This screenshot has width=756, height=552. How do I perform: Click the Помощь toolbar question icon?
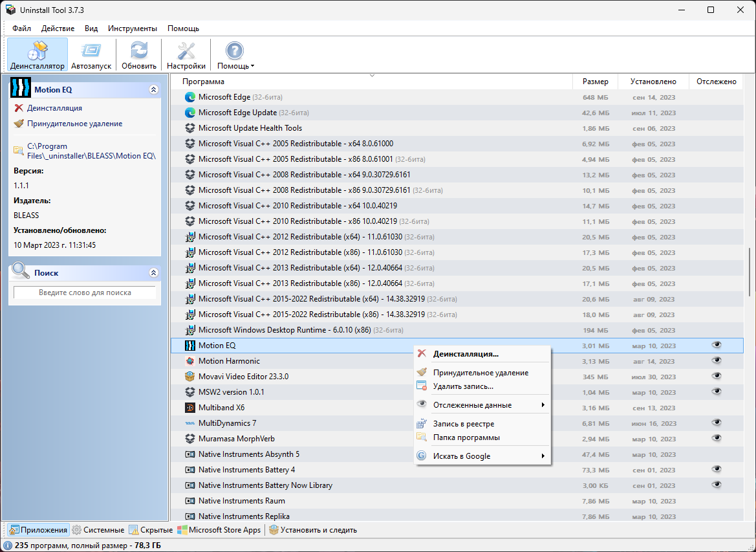tap(234, 50)
